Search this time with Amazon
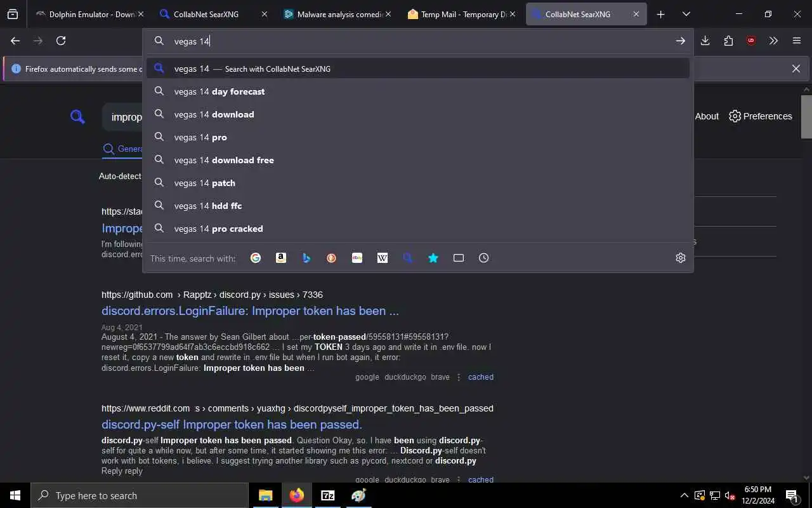This screenshot has height=508, width=812. point(281,258)
